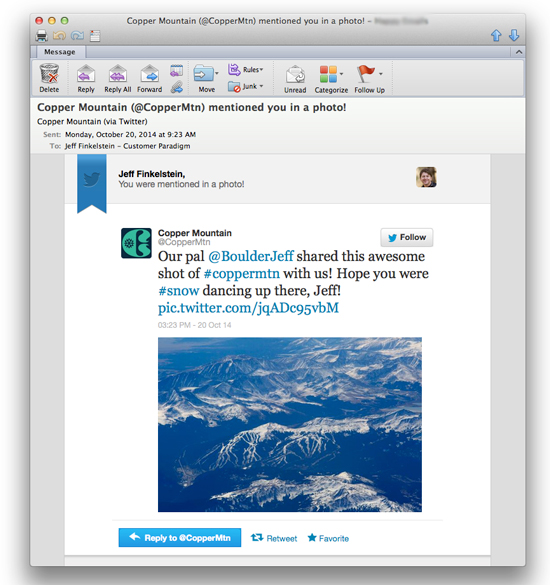Viewport: 550px width, 585px height.
Task: Open the #snow hashtag link
Action: [179, 291]
